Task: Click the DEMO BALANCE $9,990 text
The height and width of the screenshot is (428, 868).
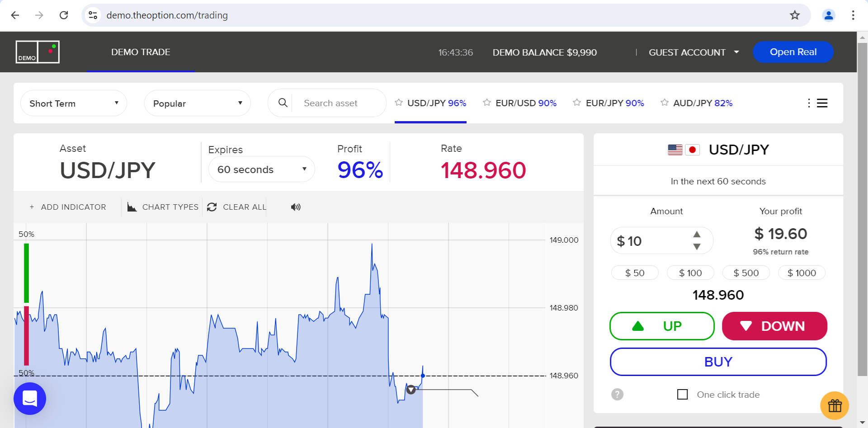Action: pos(544,52)
